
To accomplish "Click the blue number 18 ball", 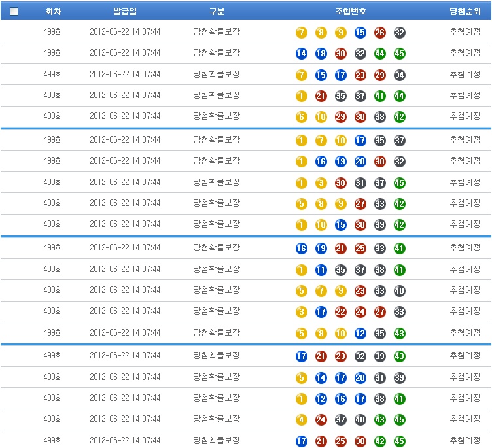I will click(321, 54).
